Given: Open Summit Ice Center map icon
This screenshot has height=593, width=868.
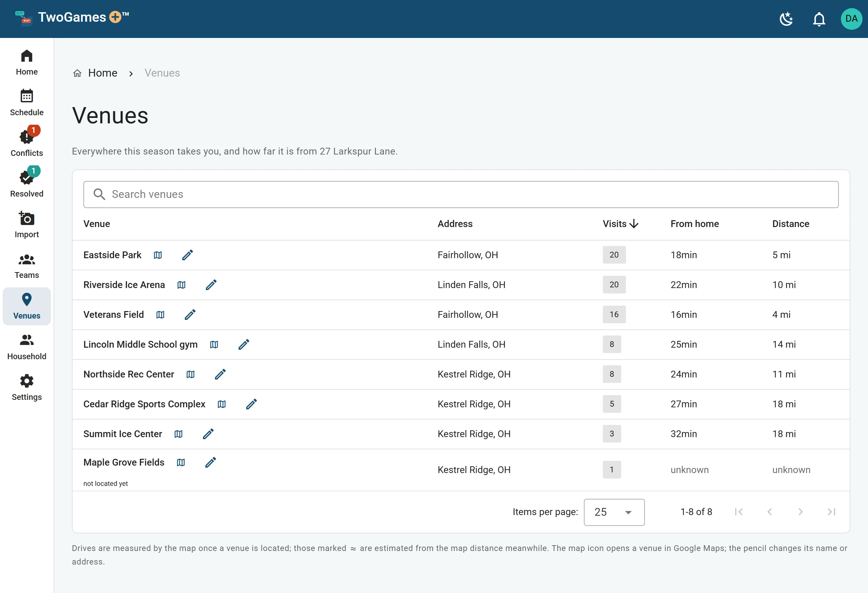Looking at the screenshot, I should [179, 434].
